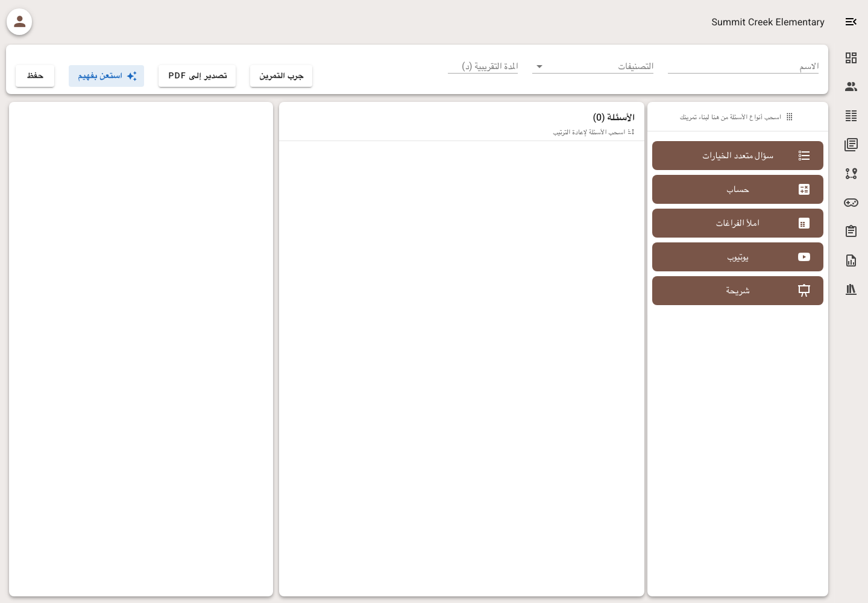Viewport: 868px width, 603px height.
Task: Click the جرب التمرين try exercise button
Action: [281, 76]
